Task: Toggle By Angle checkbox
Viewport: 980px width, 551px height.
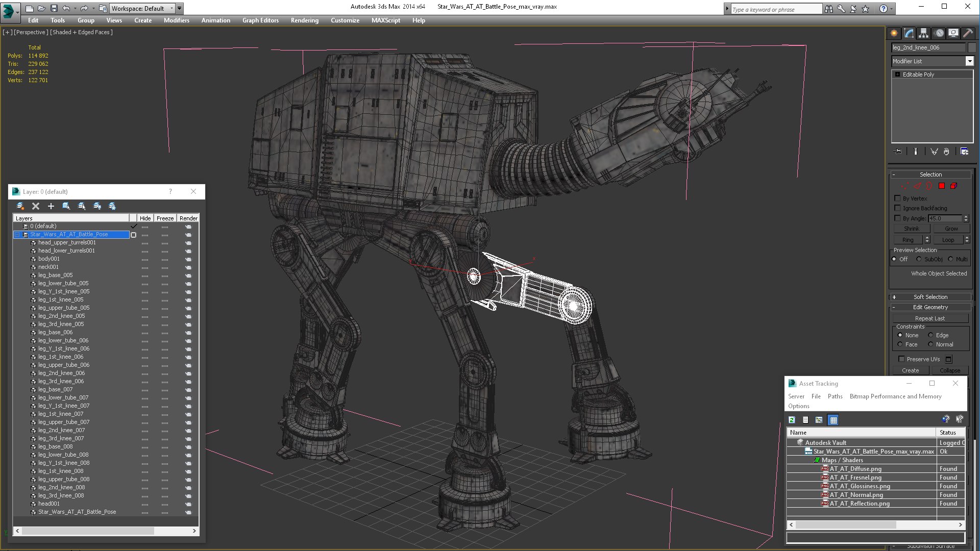Action: [x=898, y=218]
